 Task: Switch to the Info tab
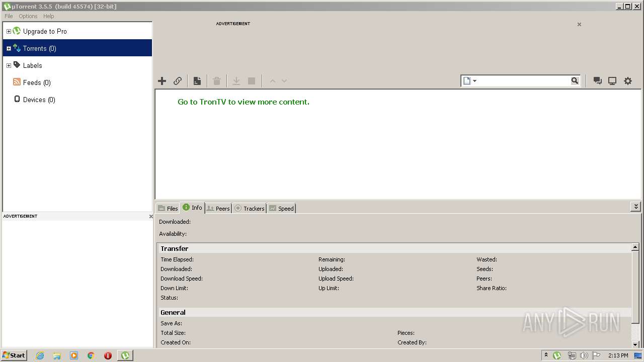193,208
